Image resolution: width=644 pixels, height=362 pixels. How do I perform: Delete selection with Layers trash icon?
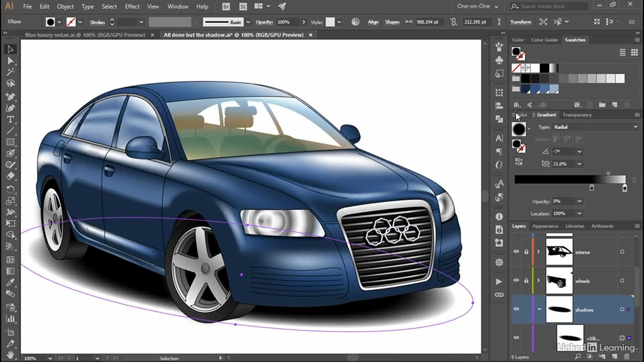pos(626,356)
